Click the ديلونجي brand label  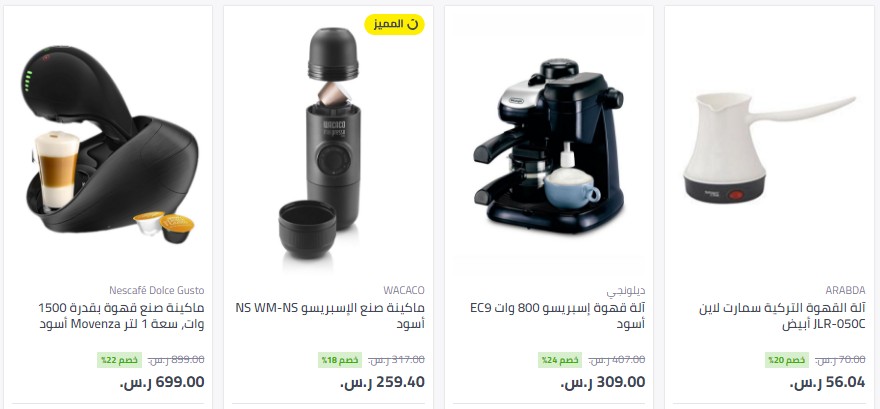pos(626,291)
